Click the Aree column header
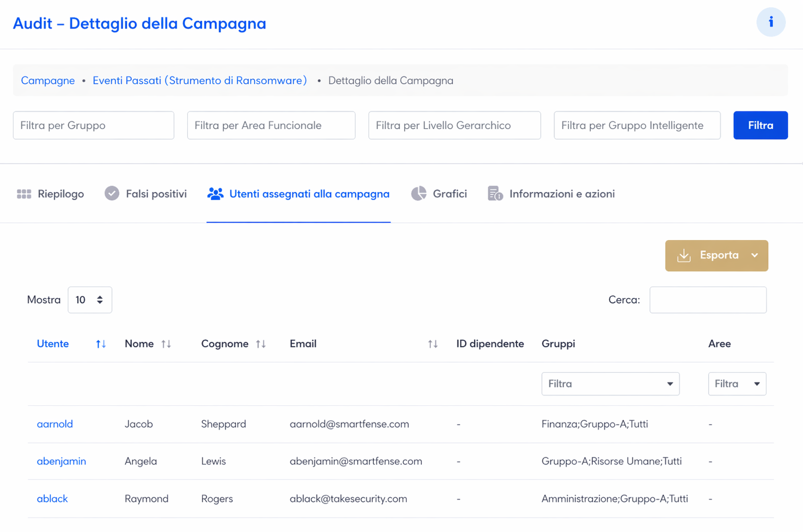This screenshot has width=803, height=532. (720, 344)
